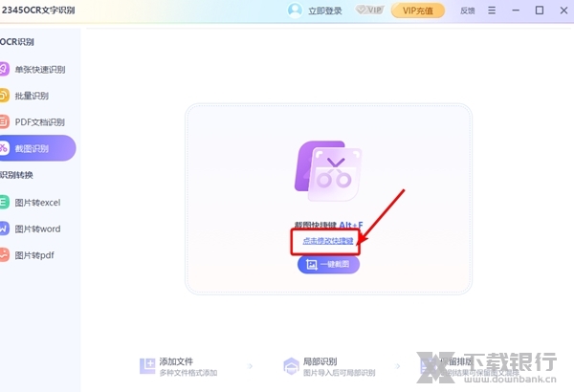Click the 批量识别 sidebar icon

(x=4, y=96)
